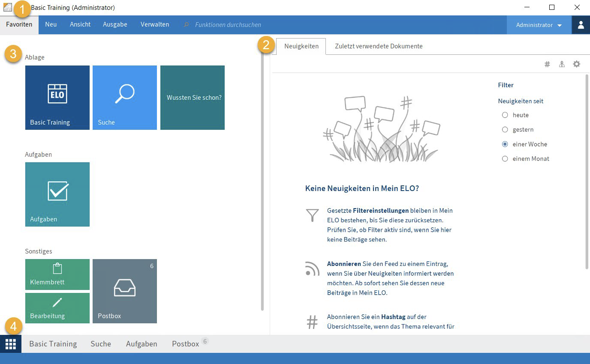The image size is (590, 364).
Task: Click the tile grid button in bottom bar
Action: [x=11, y=344]
